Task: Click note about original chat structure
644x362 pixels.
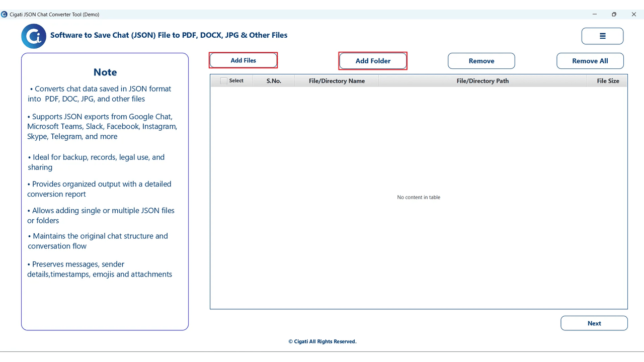Action: point(98,241)
